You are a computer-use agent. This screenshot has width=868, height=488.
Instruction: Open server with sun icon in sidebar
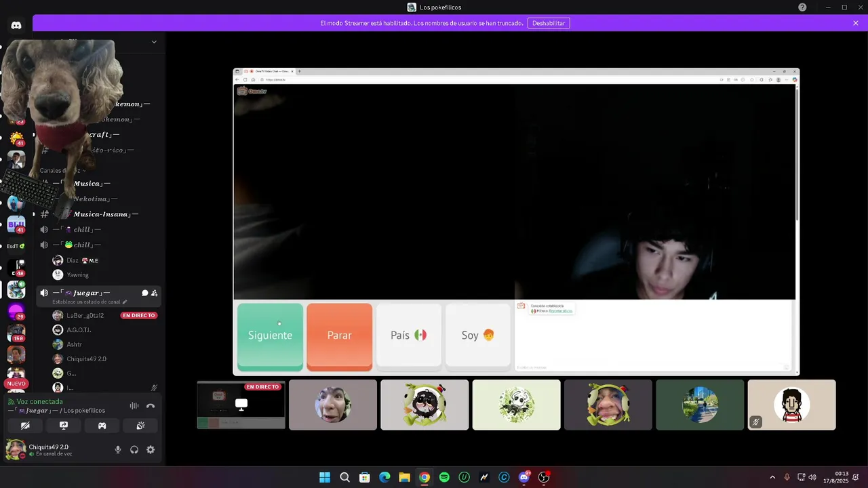coord(16,138)
